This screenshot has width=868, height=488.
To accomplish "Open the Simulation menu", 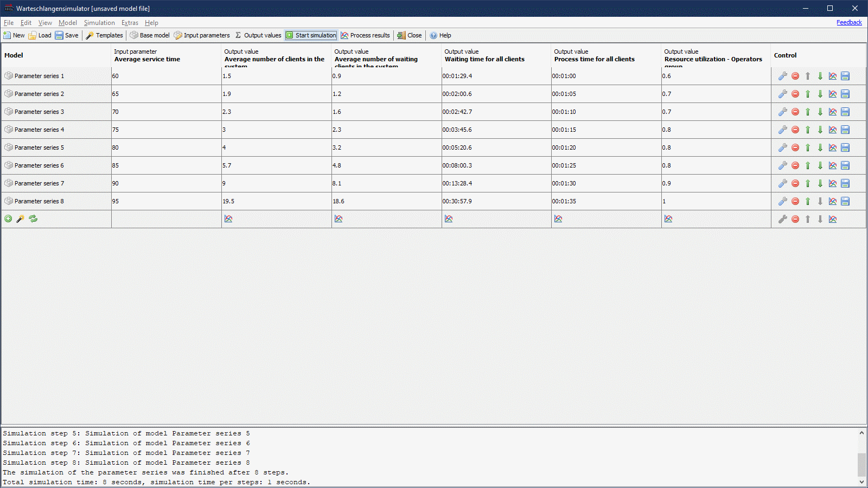I will tap(99, 23).
